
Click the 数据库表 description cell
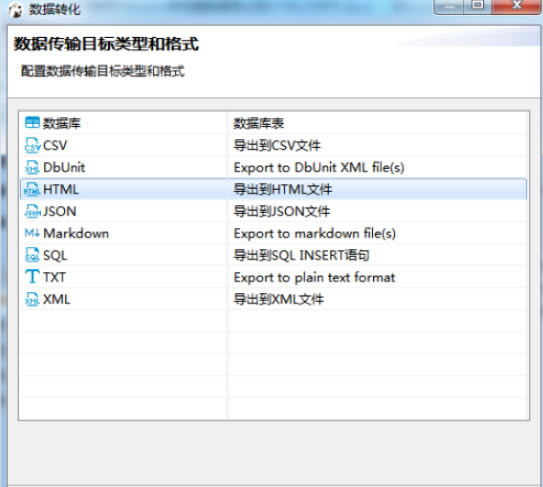tap(259, 123)
